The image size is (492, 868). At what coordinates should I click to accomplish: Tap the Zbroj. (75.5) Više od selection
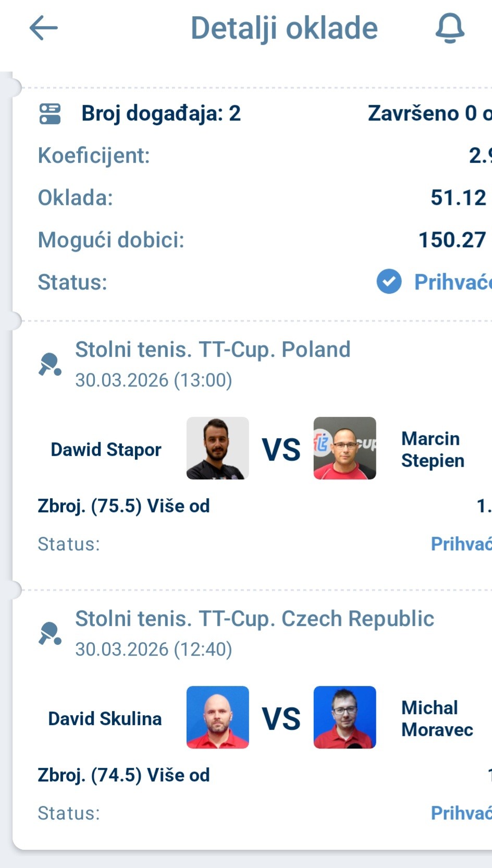124,506
